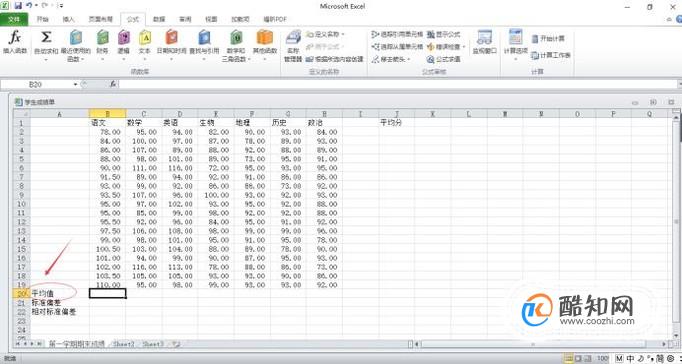The width and height of the screenshot is (682, 364).
Task: Click the Calculate Sheet button
Action: (551, 55)
